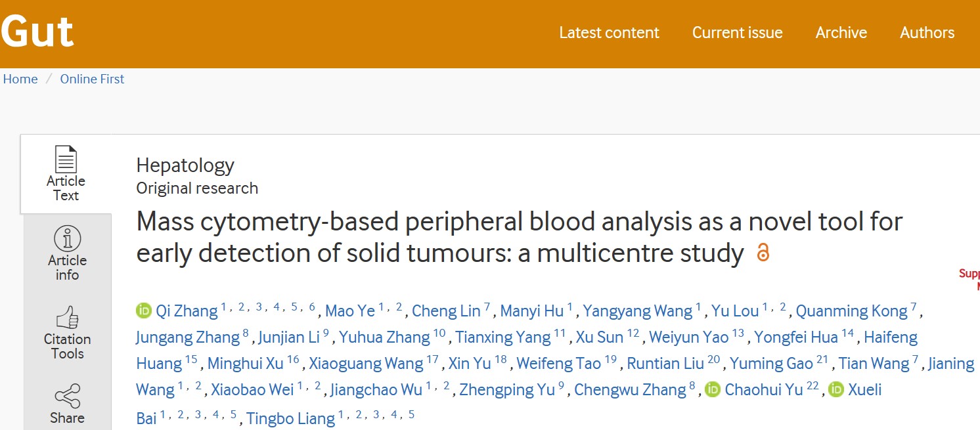This screenshot has width=980, height=430.
Task: Open the Authors menu item
Action: (927, 33)
